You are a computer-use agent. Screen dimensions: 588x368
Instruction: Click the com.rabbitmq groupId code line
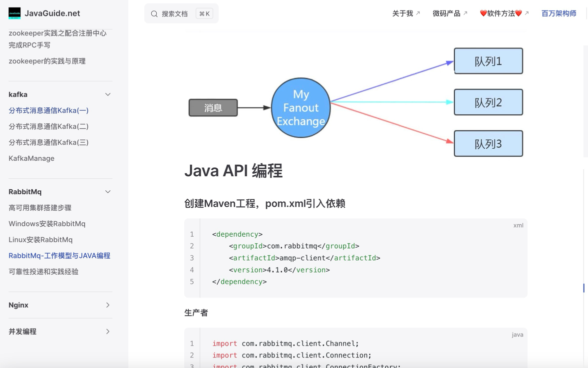294,246
